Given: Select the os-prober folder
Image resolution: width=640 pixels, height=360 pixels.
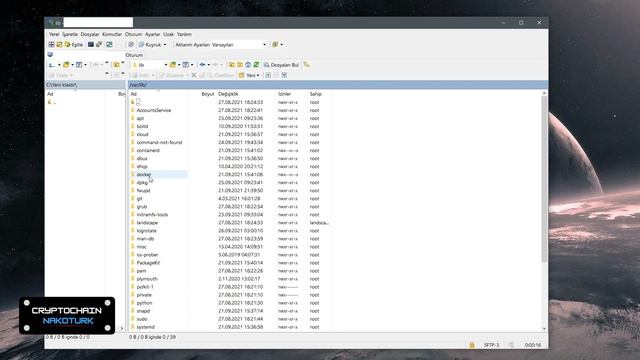Looking at the screenshot, I should pyautogui.click(x=147, y=255).
